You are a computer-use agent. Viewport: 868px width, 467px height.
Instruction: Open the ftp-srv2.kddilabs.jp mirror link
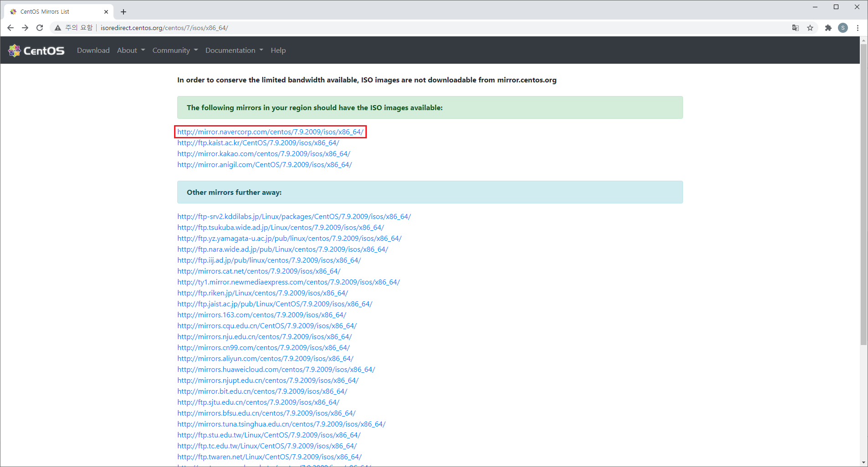pos(294,217)
